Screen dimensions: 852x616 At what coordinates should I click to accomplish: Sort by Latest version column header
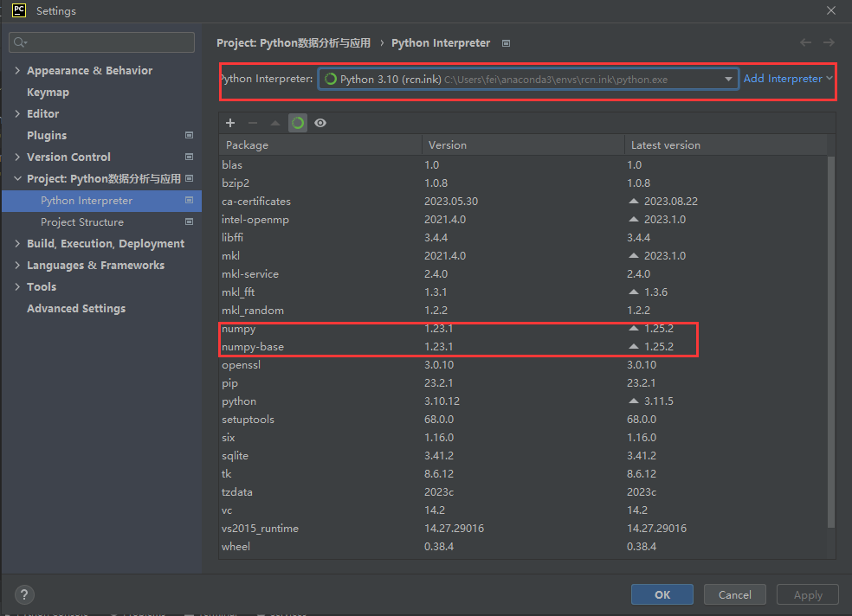726,144
